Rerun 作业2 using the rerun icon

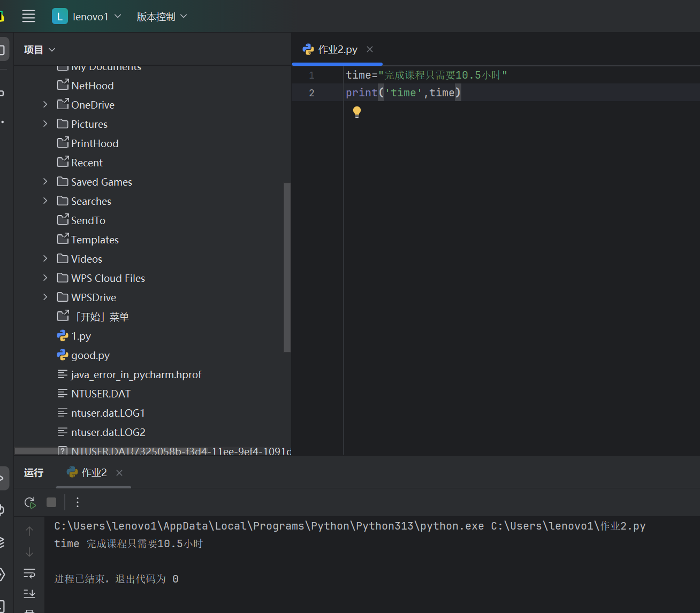click(x=30, y=502)
